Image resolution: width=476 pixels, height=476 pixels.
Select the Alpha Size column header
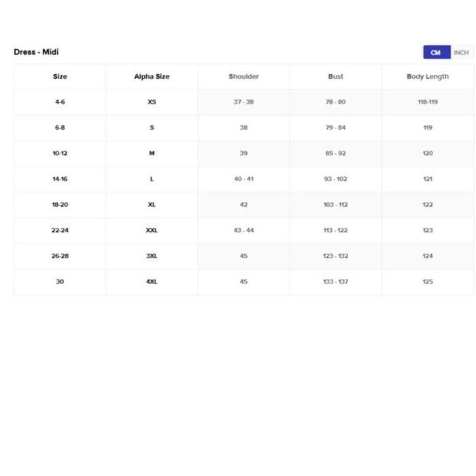coord(152,77)
